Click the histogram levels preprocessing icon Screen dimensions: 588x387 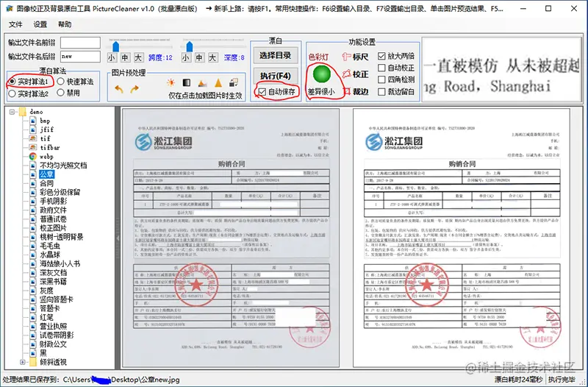coord(203,83)
